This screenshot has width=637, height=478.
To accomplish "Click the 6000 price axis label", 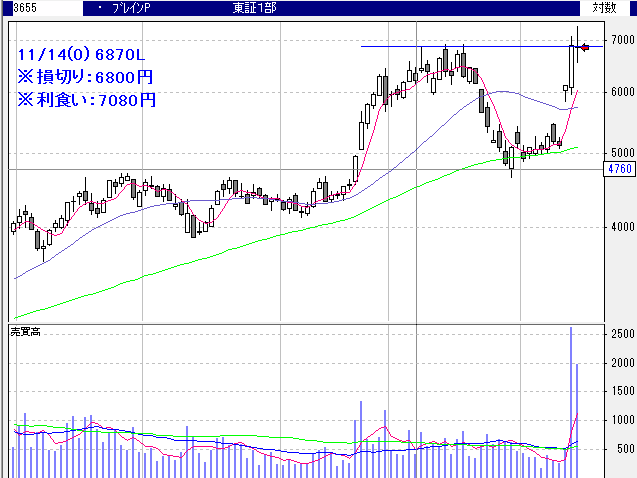I will (x=621, y=92).
